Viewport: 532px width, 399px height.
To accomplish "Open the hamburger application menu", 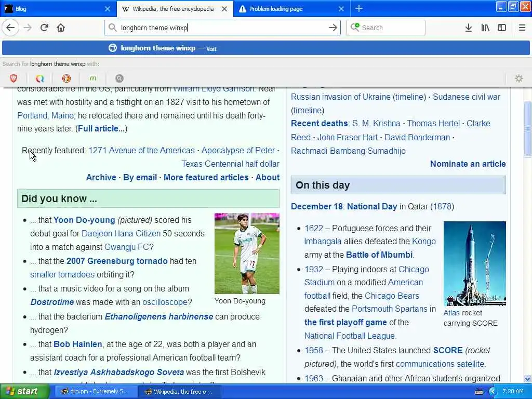I will [522, 28].
